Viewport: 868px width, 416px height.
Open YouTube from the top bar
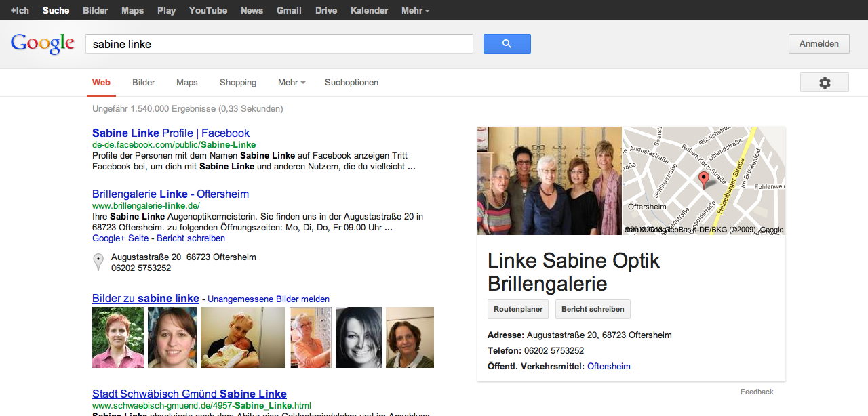point(208,10)
